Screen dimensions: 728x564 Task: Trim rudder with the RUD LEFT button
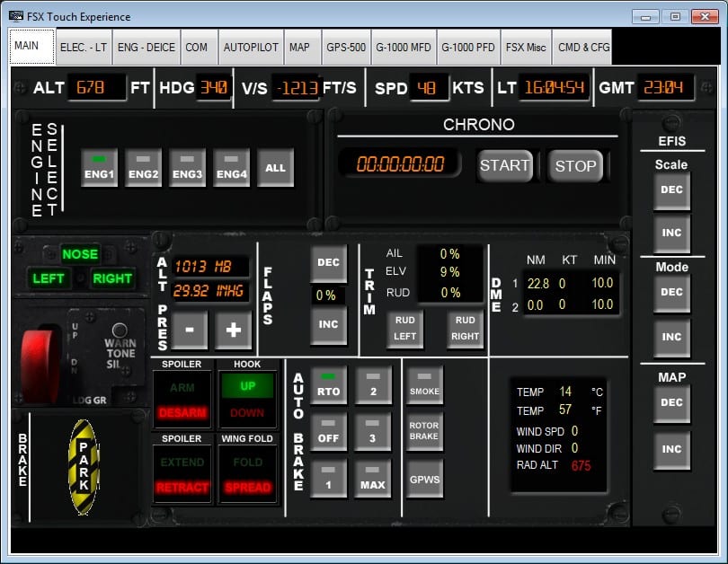click(x=405, y=329)
